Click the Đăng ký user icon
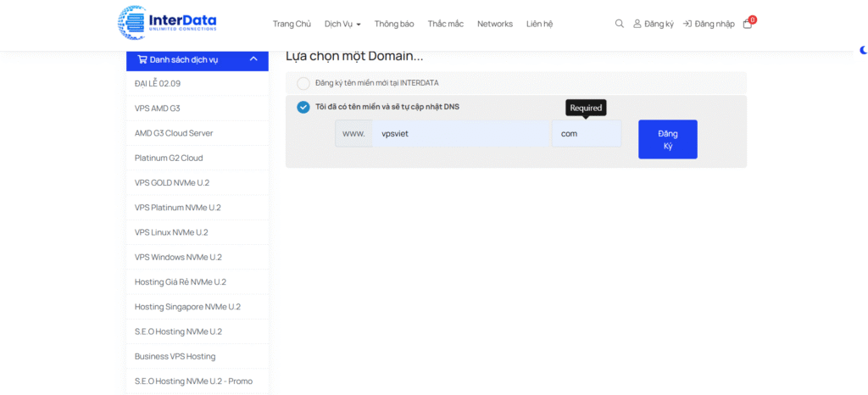 tap(637, 24)
